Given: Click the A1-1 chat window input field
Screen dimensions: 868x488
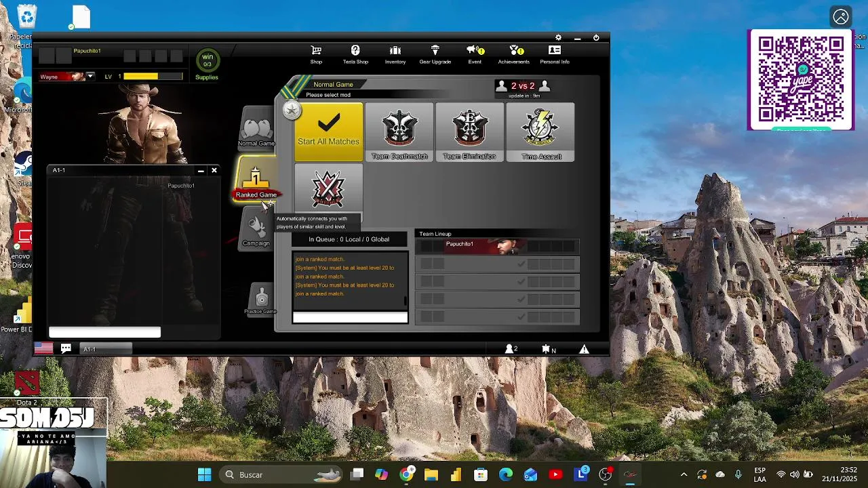Looking at the screenshot, I should coord(105,332).
